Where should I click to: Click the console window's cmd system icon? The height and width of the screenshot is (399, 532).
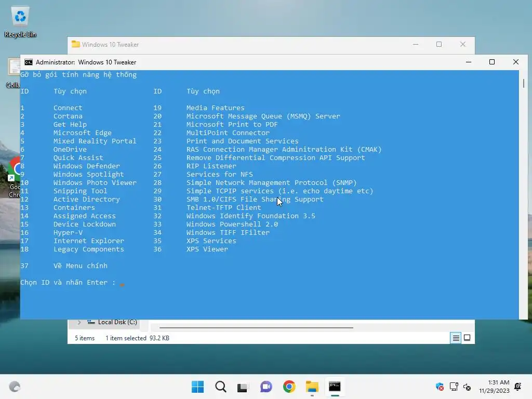29,62
